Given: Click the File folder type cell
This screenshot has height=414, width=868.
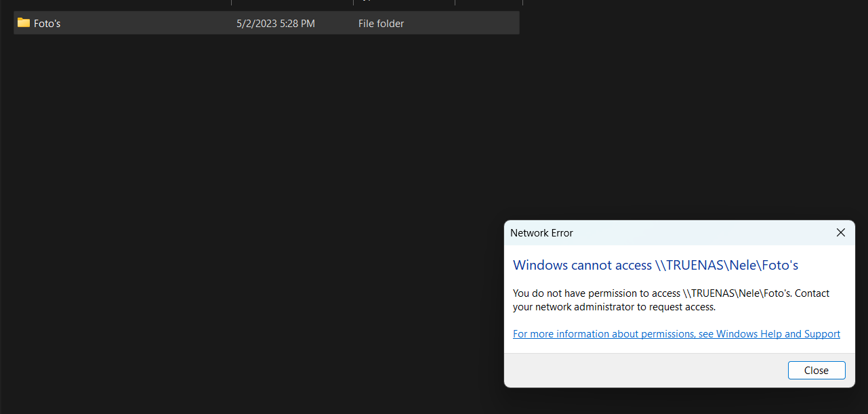Looking at the screenshot, I should (381, 24).
